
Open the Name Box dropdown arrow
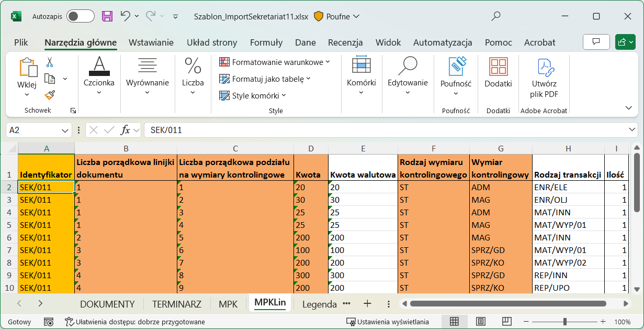click(65, 130)
